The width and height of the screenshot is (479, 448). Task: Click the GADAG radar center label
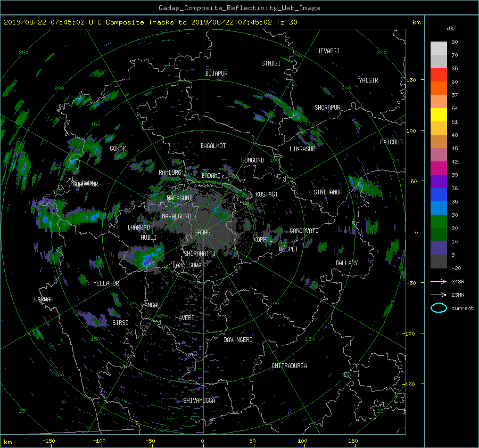click(x=202, y=232)
